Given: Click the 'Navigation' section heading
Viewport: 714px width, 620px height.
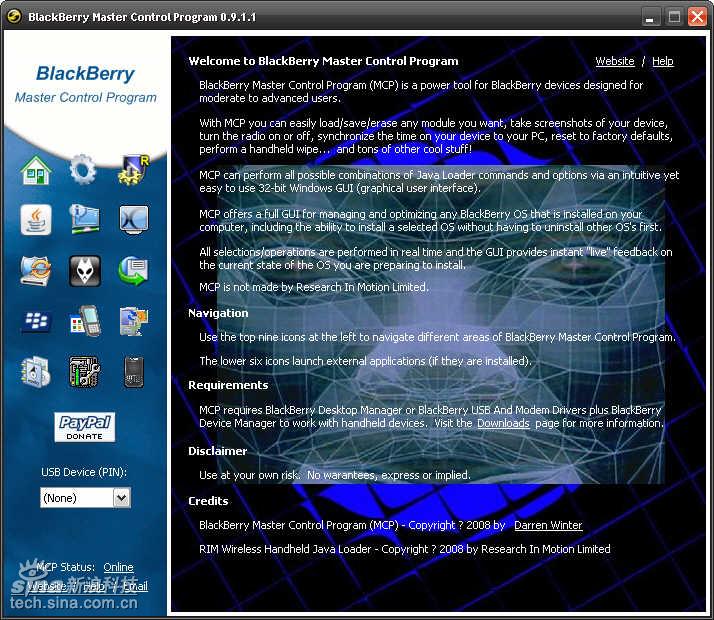Looking at the screenshot, I should point(218,313).
